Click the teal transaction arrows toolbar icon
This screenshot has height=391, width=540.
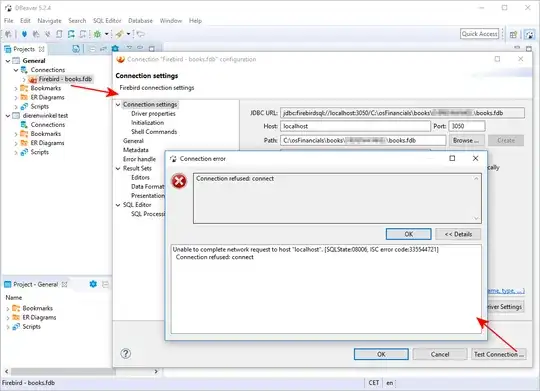pyautogui.click(x=71, y=34)
